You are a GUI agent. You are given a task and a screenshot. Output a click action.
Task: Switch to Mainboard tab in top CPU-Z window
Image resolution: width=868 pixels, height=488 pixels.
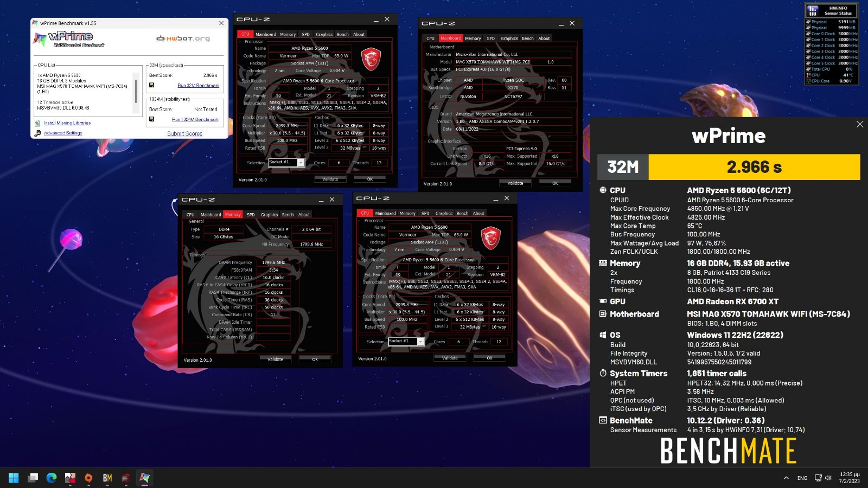tap(266, 34)
